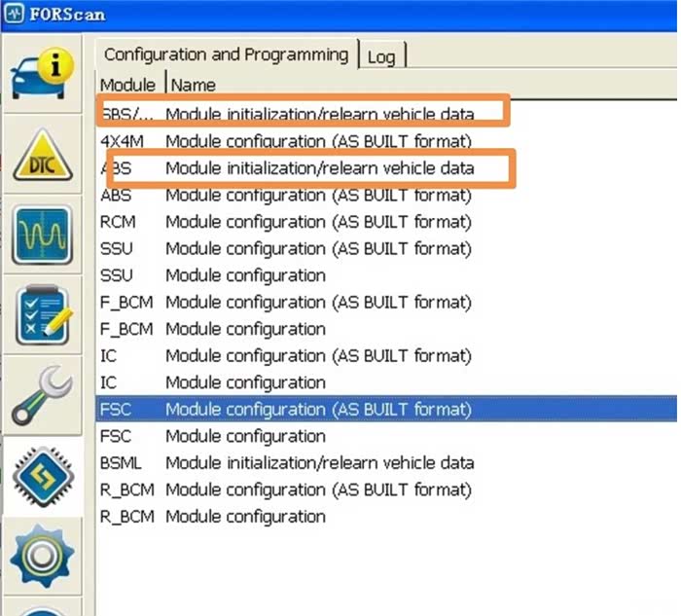This screenshot has height=616, width=681.
Task: Select RCM Module configuration AS BUILT row
Action: click(x=386, y=222)
